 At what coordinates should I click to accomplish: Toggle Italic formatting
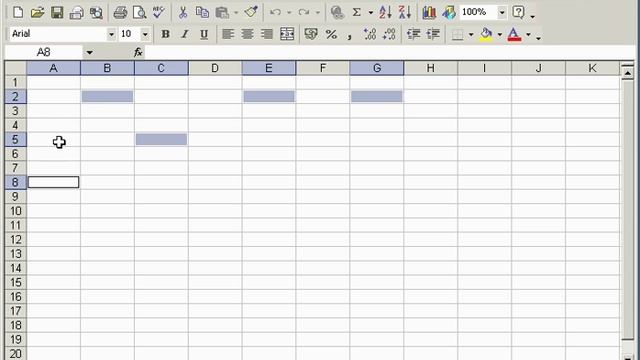185,34
